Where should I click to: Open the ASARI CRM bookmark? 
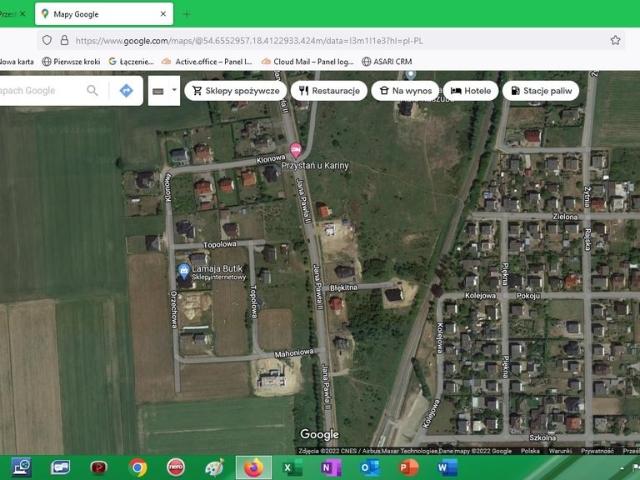click(387, 61)
